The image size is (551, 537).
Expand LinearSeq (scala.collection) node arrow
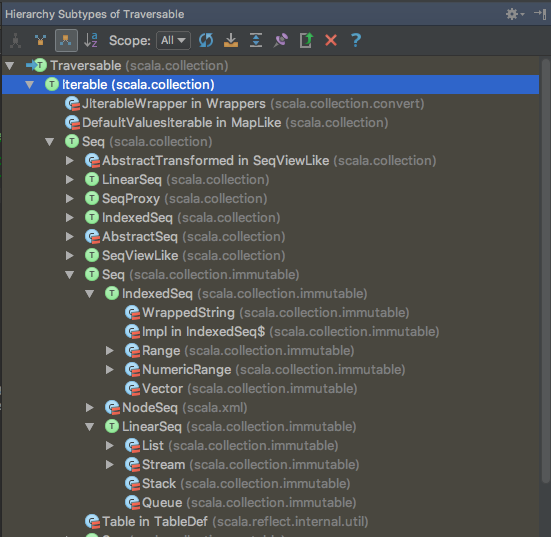point(70,180)
